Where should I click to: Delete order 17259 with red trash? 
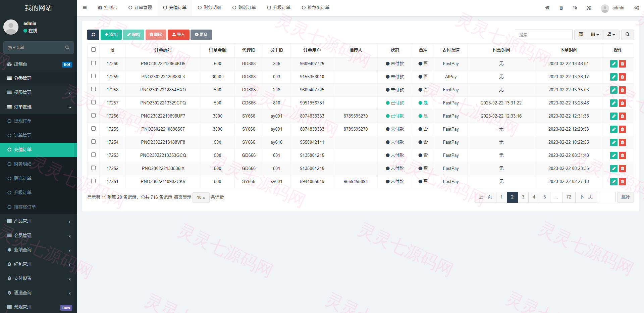coord(622,77)
